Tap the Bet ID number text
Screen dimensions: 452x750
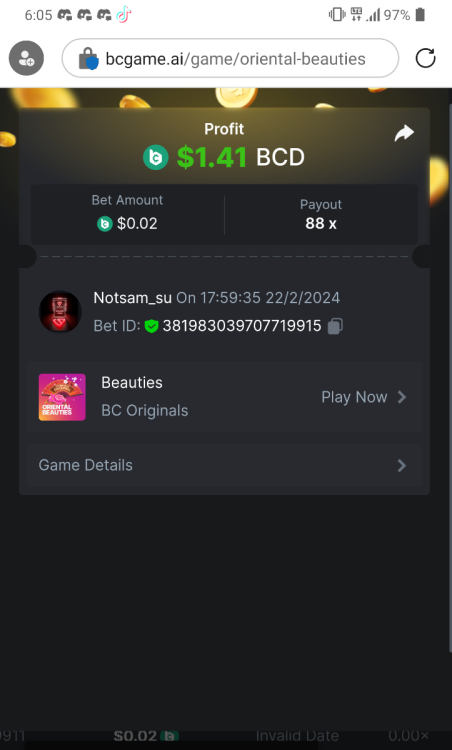242,326
